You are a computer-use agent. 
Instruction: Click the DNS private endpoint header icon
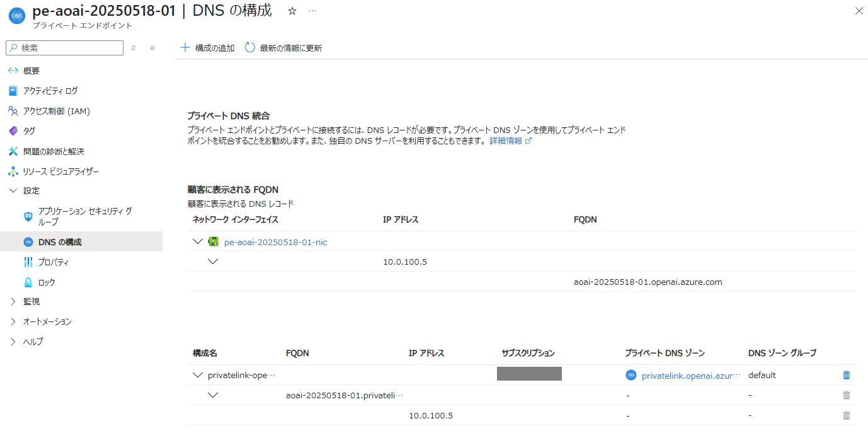point(16,16)
